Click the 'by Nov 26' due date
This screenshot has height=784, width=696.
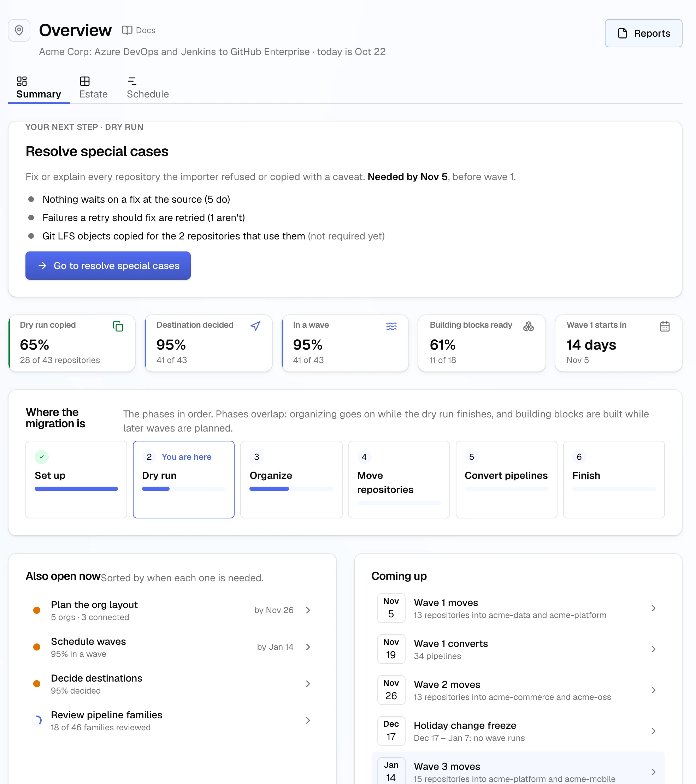[x=274, y=610]
